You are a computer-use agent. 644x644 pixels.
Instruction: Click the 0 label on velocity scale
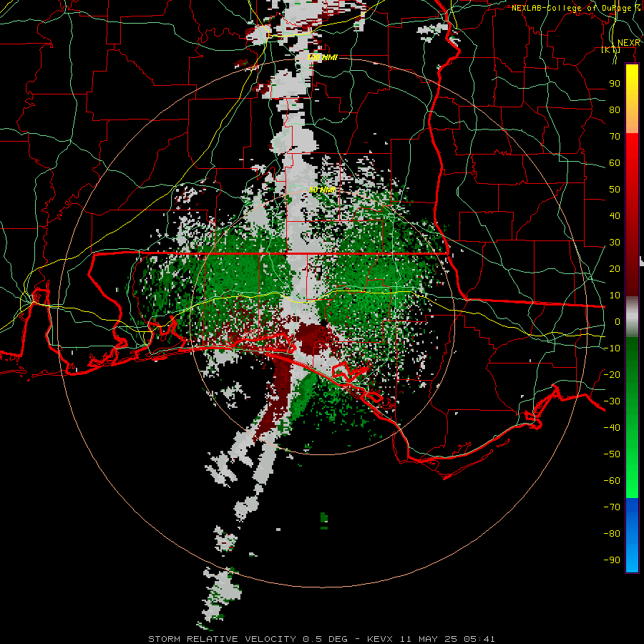(x=618, y=321)
